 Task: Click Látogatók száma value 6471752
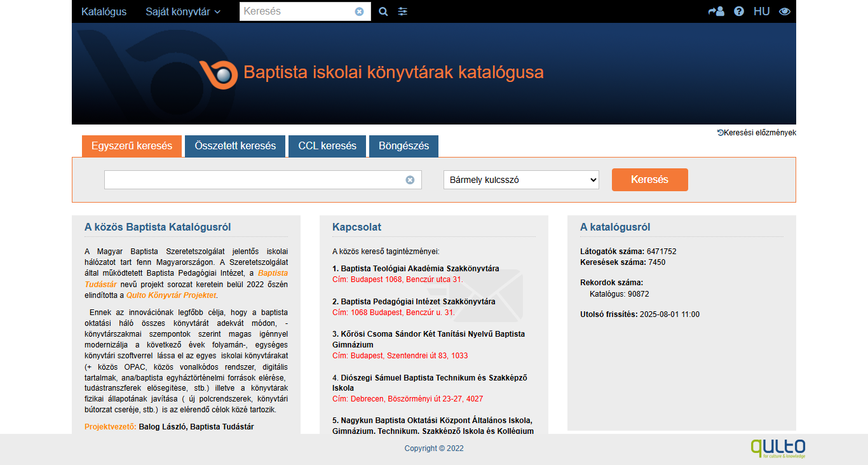coord(661,252)
